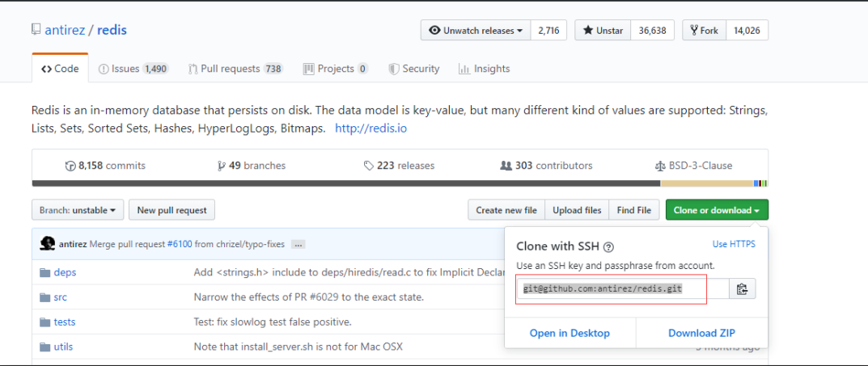868x366 pixels.
Task: View the 49 branches list
Action: [252, 166]
